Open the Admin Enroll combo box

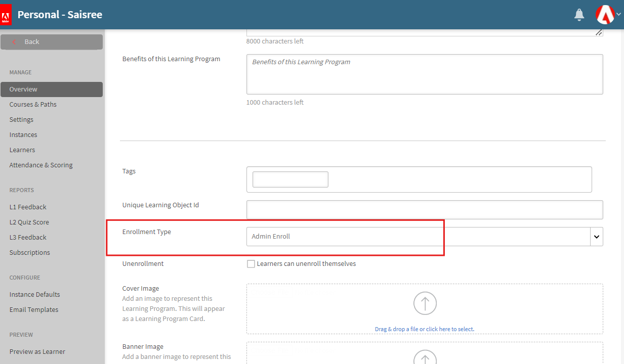click(x=418, y=237)
